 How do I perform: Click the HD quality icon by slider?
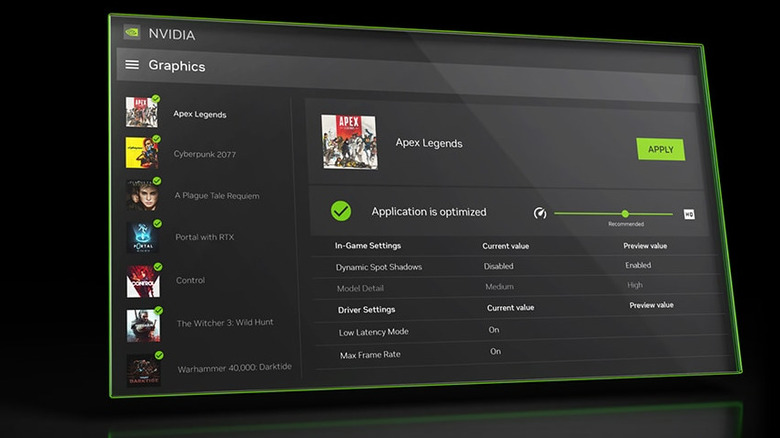(689, 214)
